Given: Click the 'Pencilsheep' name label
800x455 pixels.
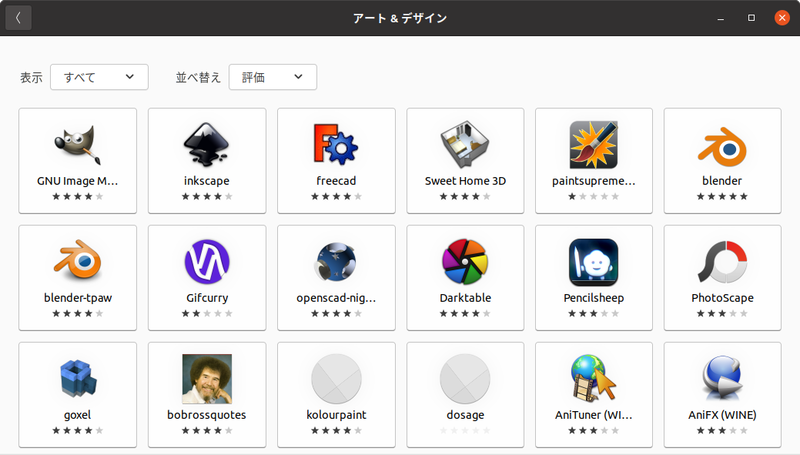Looking at the screenshot, I should click(593, 298).
